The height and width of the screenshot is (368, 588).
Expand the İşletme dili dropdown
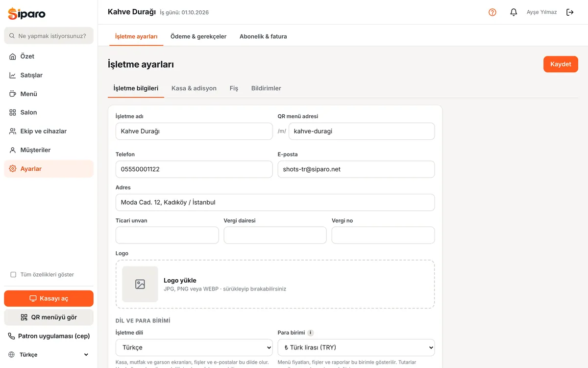[x=194, y=347]
